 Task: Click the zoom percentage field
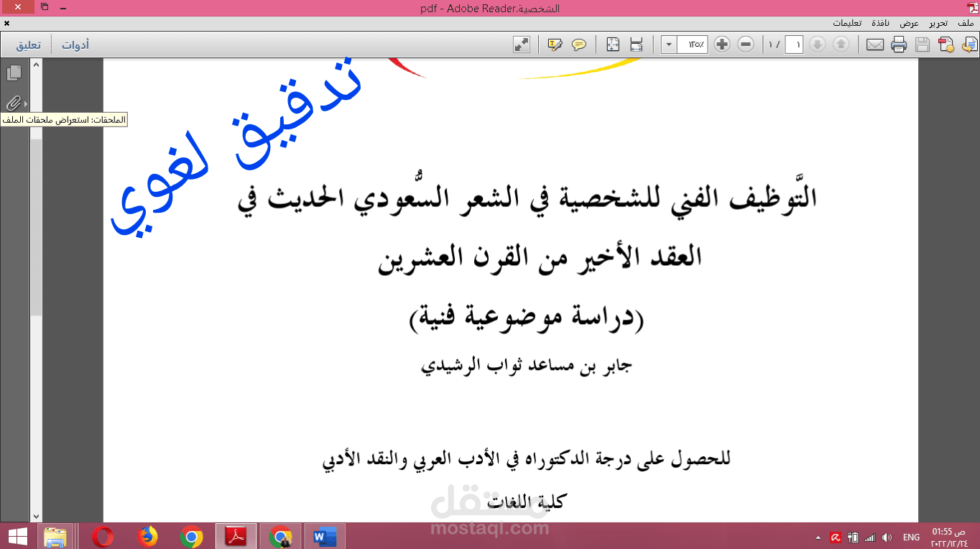pyautogui.click(x=693, y=45)
